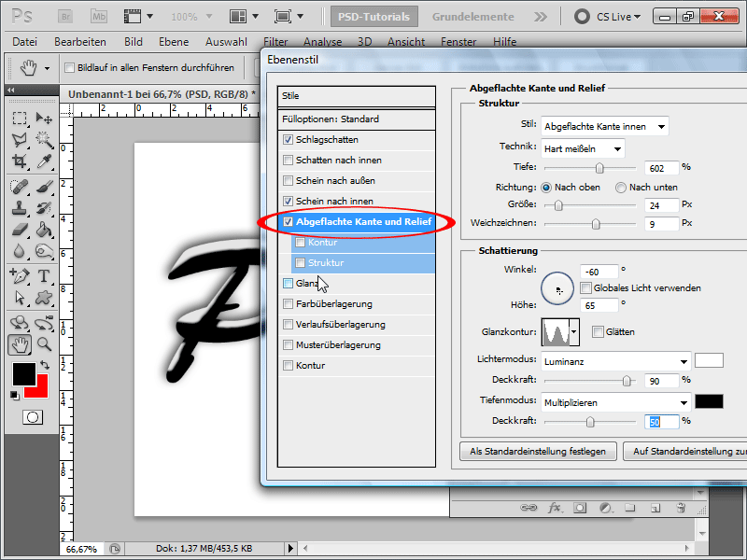Select the Zoom magnifier tool
The height and width of the screenshot is (560, 747).
point(44,344)
